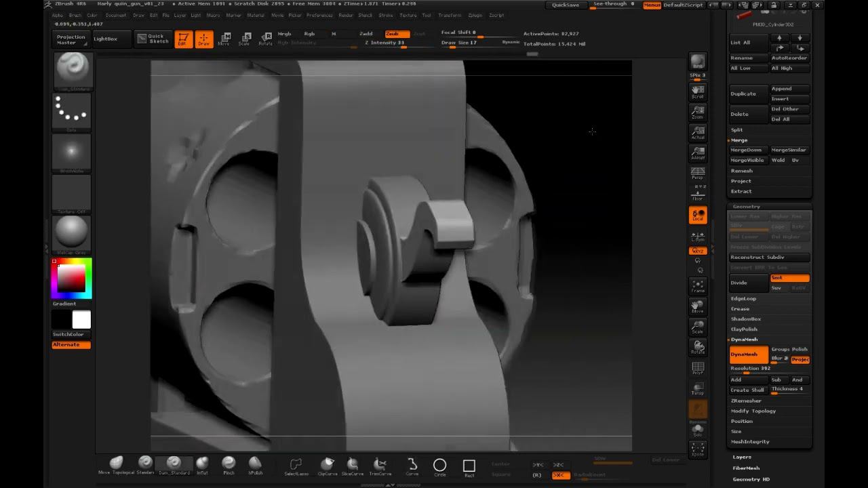Click the right shelf Rotate view icon

698,347
